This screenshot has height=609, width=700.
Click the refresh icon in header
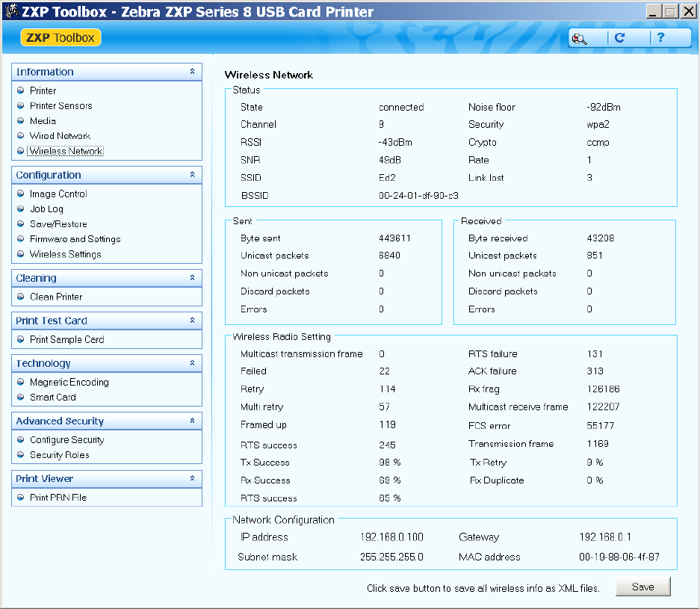pos(619,38)
